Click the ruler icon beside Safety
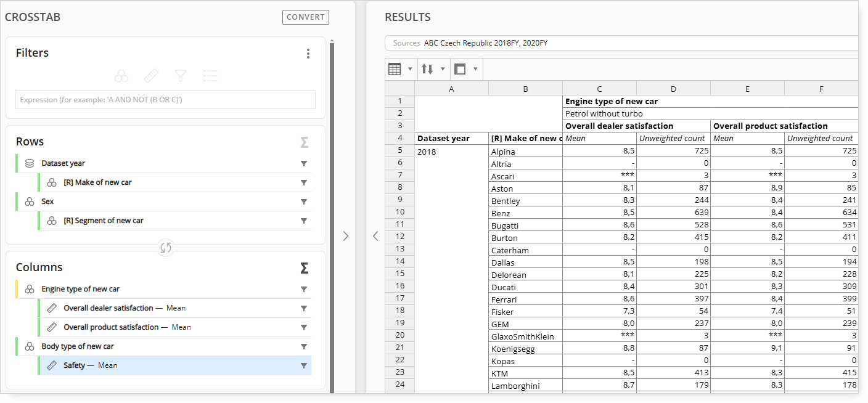The width and height of the screenshot is (868, 403). coord(52,365)
